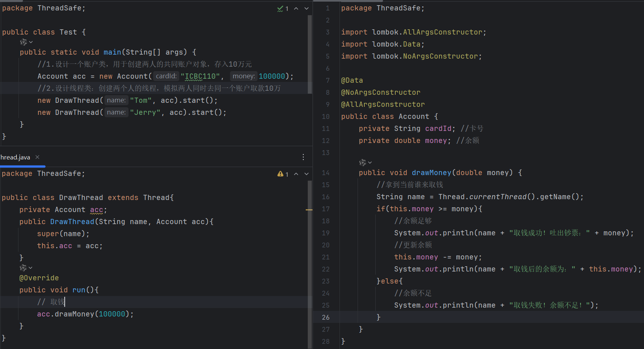The image size is (644, 349).
Task: Select the hread.java editor tab
Action: point(15,157)
